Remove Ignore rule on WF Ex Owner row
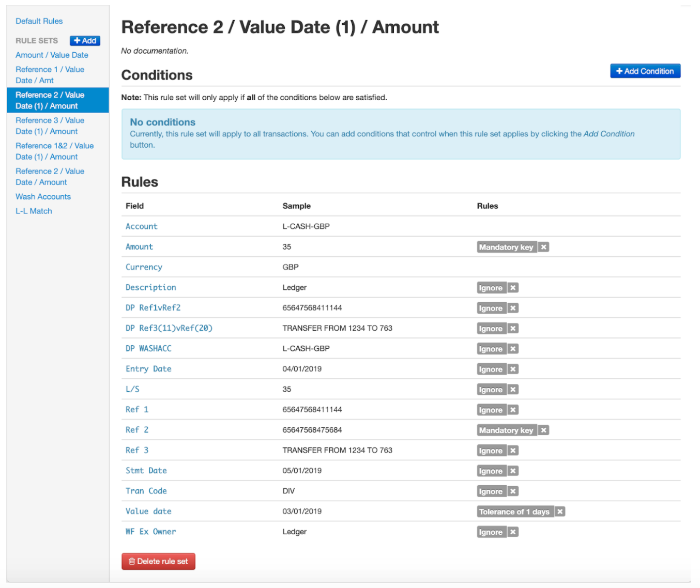 (x=513, y=532)
